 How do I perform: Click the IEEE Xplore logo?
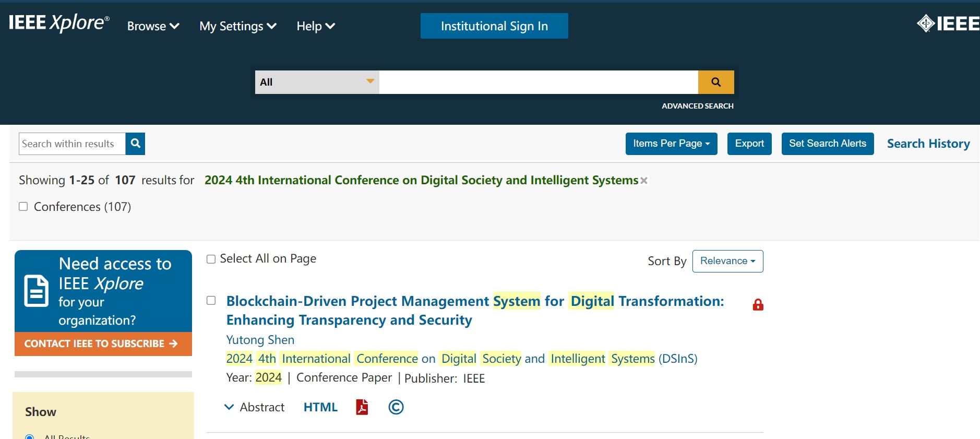pos(59,23)
